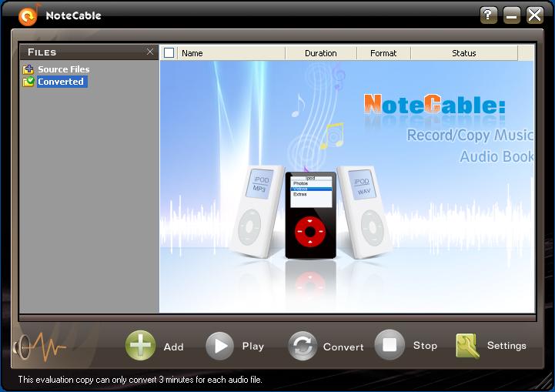Open help with the question mark button

click(x=489, y=15)
